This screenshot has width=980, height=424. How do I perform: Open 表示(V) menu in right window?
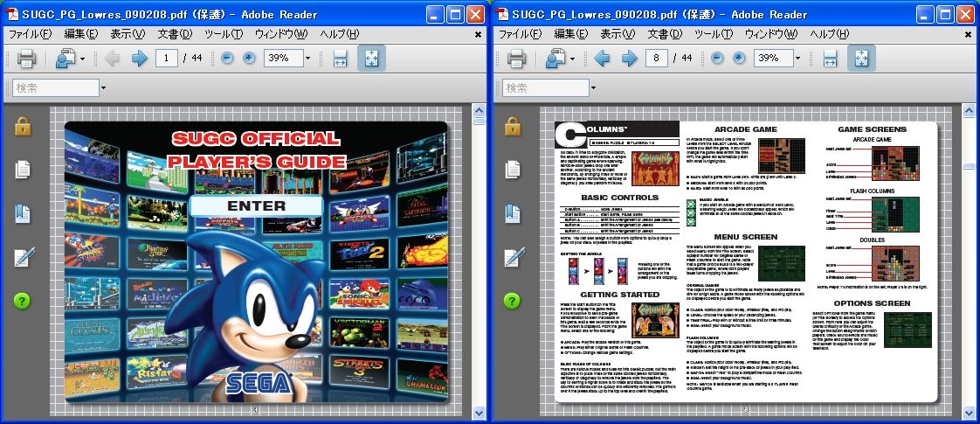pyautogui.click(x=618, y=34)
